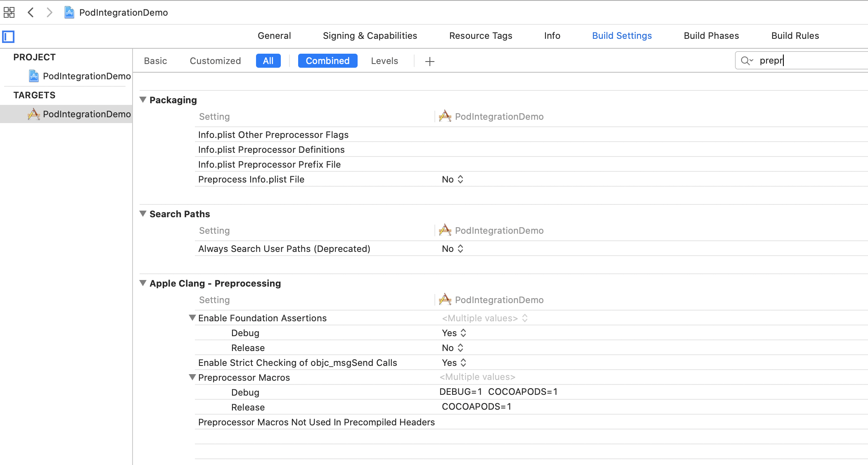The width and height of the screenshot is (868, 465).
Task: Go back with the left chevron
Action: [31, 12]
